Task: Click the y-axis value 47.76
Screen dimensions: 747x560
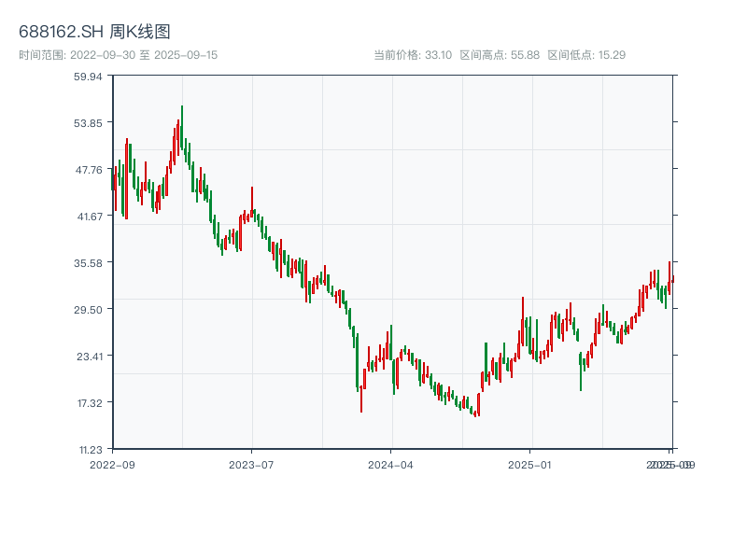Action: (89, 170)
